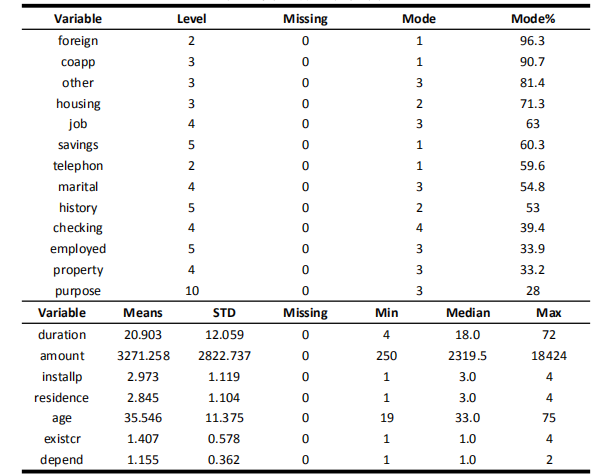Click the 'Mode%' column header

click(x=532, y=19)
